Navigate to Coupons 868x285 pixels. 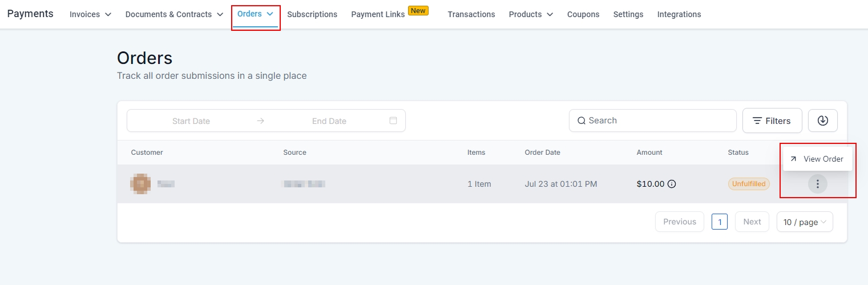point(583,14)
